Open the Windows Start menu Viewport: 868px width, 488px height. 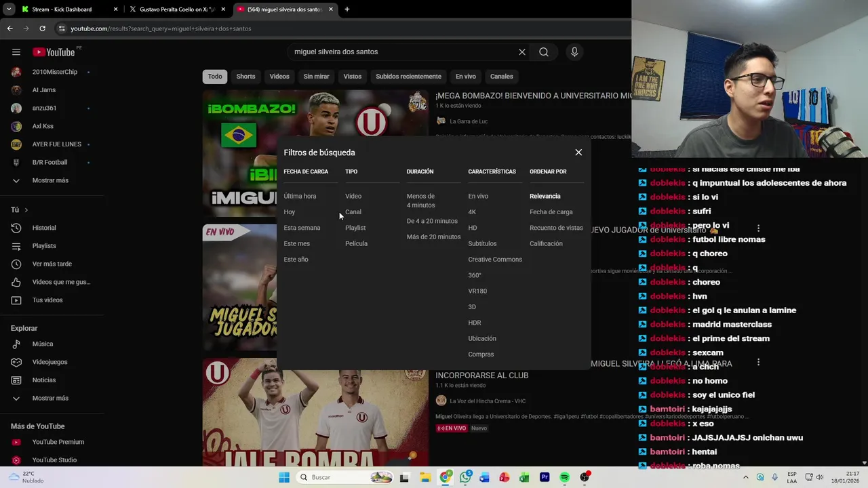(x=284, y=477)
